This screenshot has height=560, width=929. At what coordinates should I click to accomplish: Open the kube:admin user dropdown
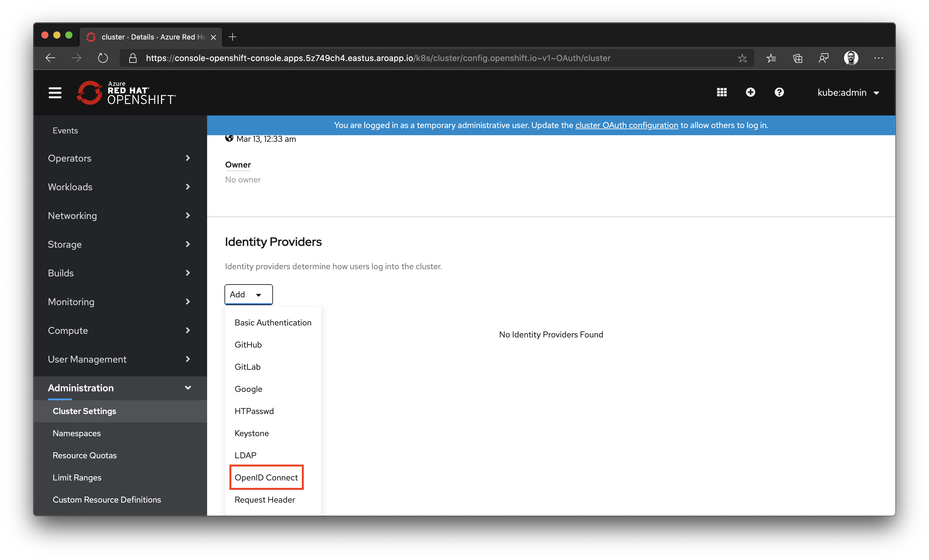pos(848,93)
